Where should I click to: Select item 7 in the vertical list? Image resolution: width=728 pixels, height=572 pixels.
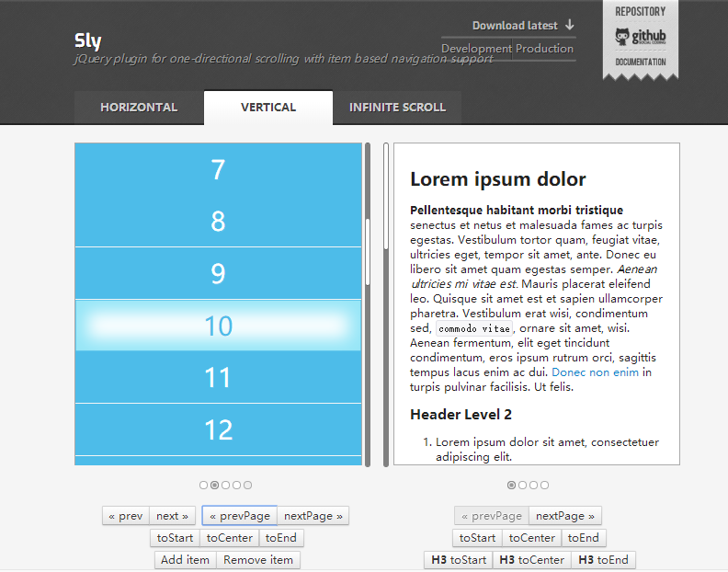[218, 169]
